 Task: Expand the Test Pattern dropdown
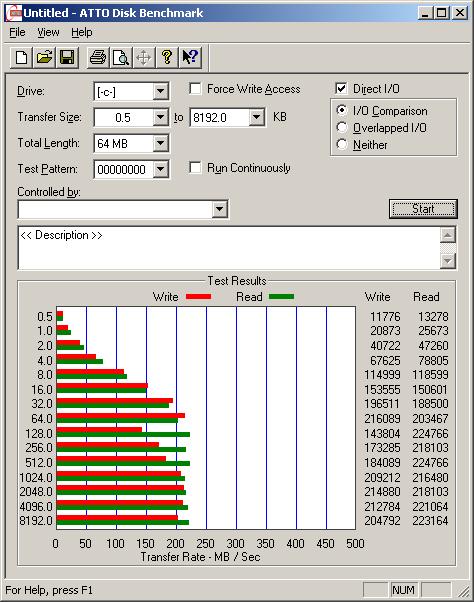[160, 169]
